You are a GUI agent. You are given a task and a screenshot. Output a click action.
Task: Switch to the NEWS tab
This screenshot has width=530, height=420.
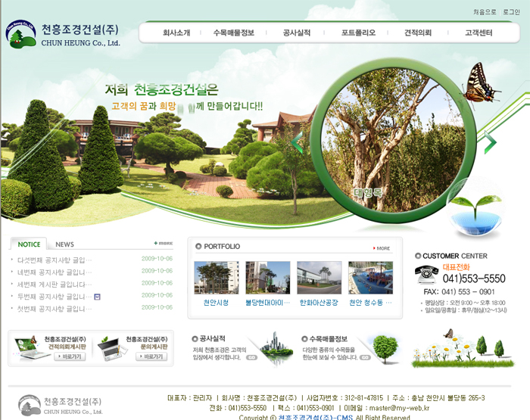pyautogui.click(x=64, y=244)
